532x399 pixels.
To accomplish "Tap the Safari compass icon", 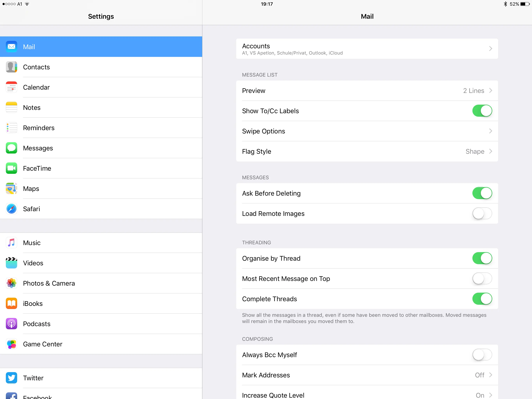I will click(x=11, y=209).
